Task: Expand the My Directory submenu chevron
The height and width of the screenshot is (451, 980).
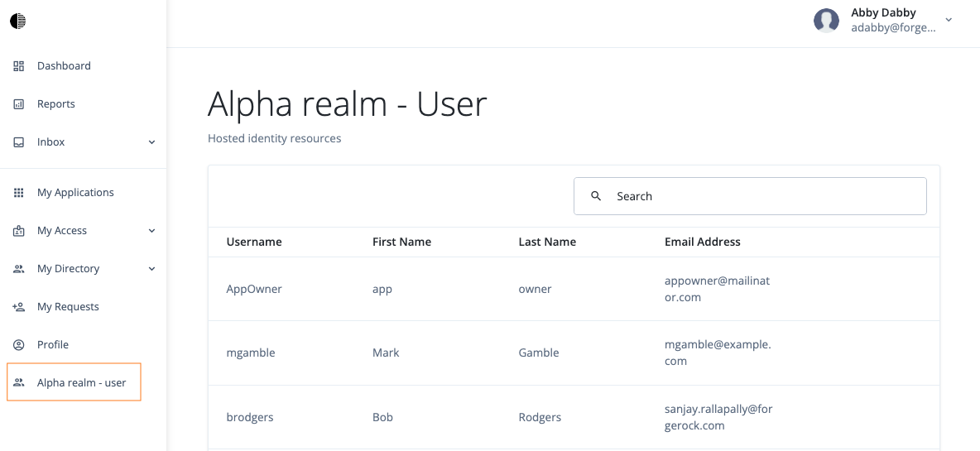Action: pyautogui.click(x=151, y=269)
